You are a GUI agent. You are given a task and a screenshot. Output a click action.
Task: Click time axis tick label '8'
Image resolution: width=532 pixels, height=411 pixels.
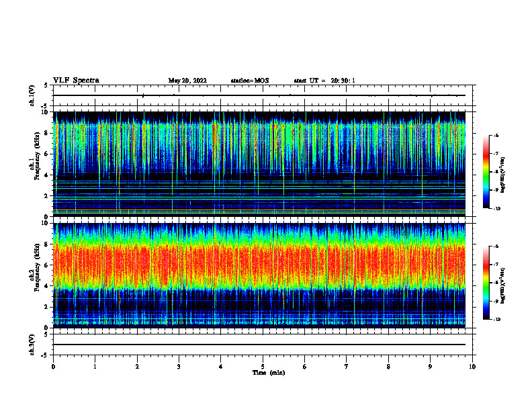388,367
